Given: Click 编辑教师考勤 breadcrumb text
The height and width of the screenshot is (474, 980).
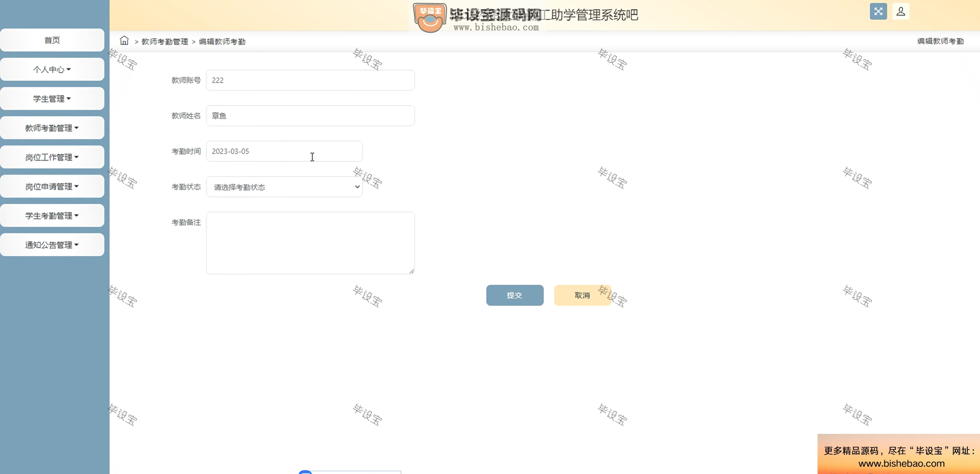Looking at the screenshot, I should tap(222, 42).
